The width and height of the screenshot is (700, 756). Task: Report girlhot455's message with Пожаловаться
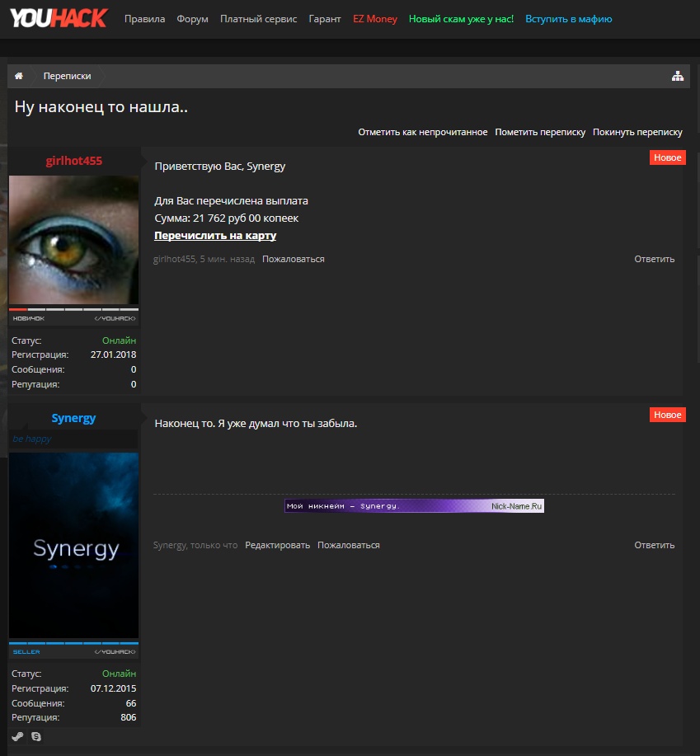point(294,259)
